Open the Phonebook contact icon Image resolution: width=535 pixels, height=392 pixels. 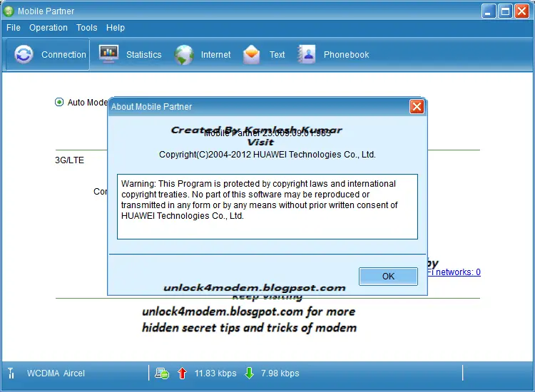pyautogui.click(x=307, y=54)
